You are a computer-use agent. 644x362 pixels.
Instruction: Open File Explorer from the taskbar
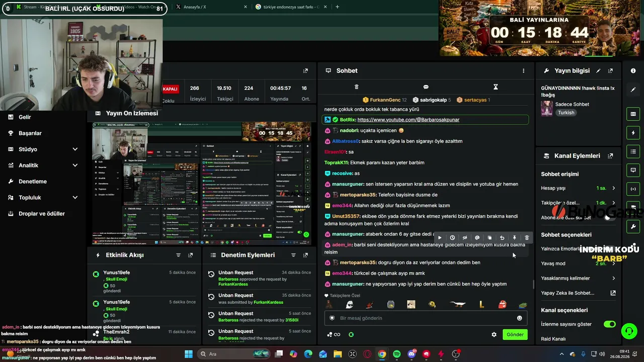(338, 354)
